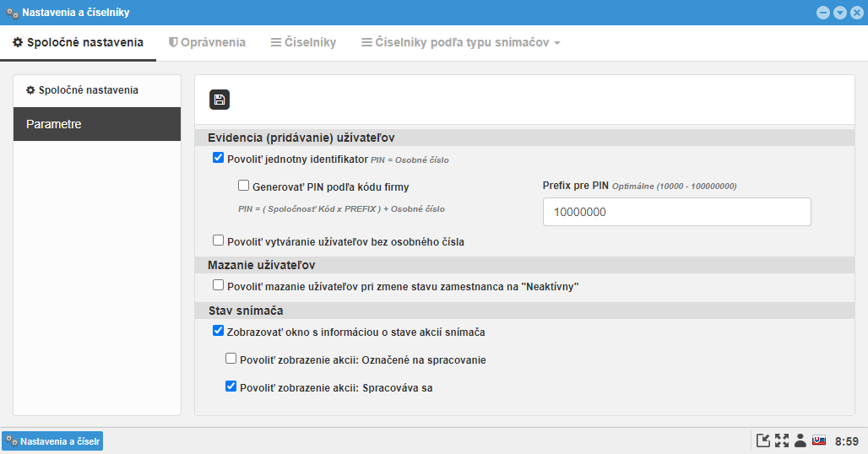
Task: Click the Prefix pre PIN label
Action: 575,186
